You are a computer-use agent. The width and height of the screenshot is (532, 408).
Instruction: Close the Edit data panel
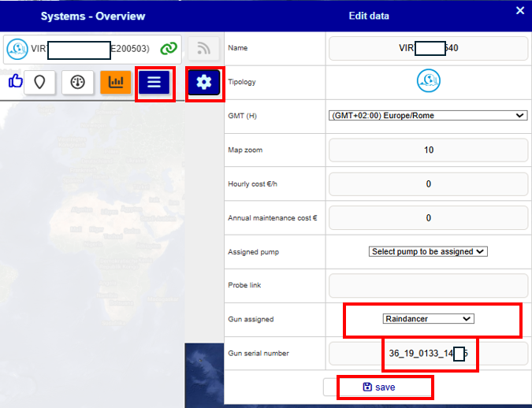pyautogui.click(x=520, y=10)
